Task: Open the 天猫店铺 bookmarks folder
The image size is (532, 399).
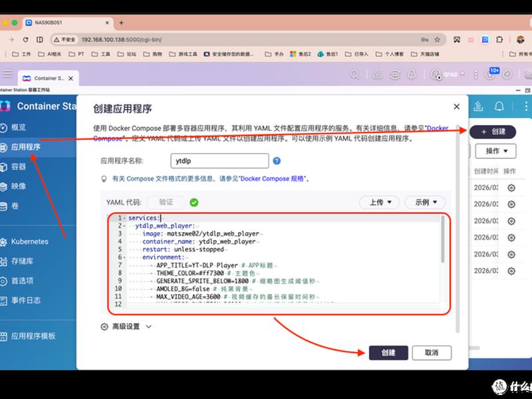Action: point(425,54)
